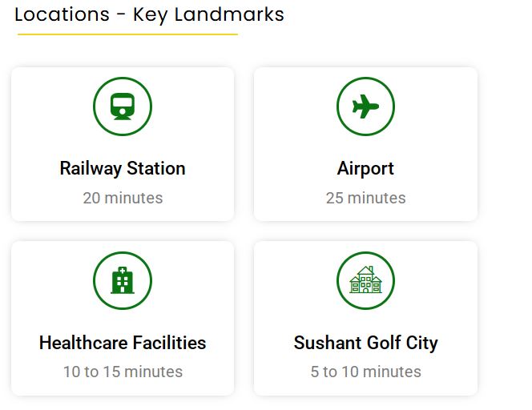Click the train icon for Railway Station

click(x=123, y=106)
